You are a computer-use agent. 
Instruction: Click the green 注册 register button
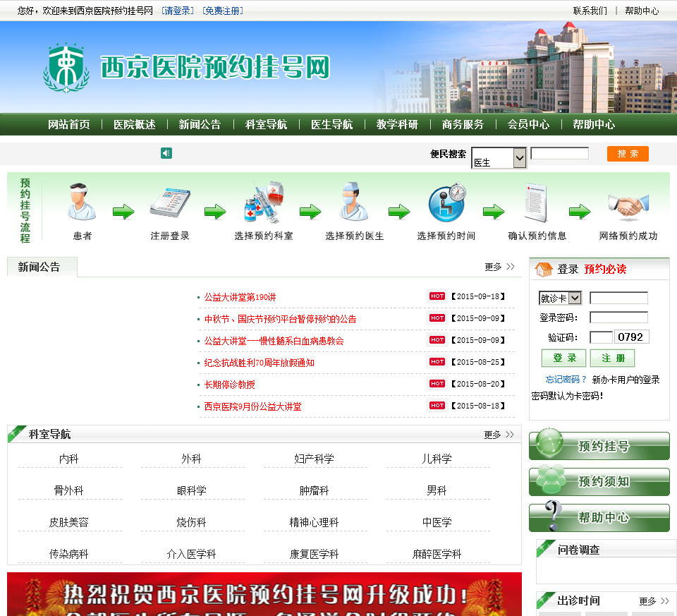click(x=613, y=358)
